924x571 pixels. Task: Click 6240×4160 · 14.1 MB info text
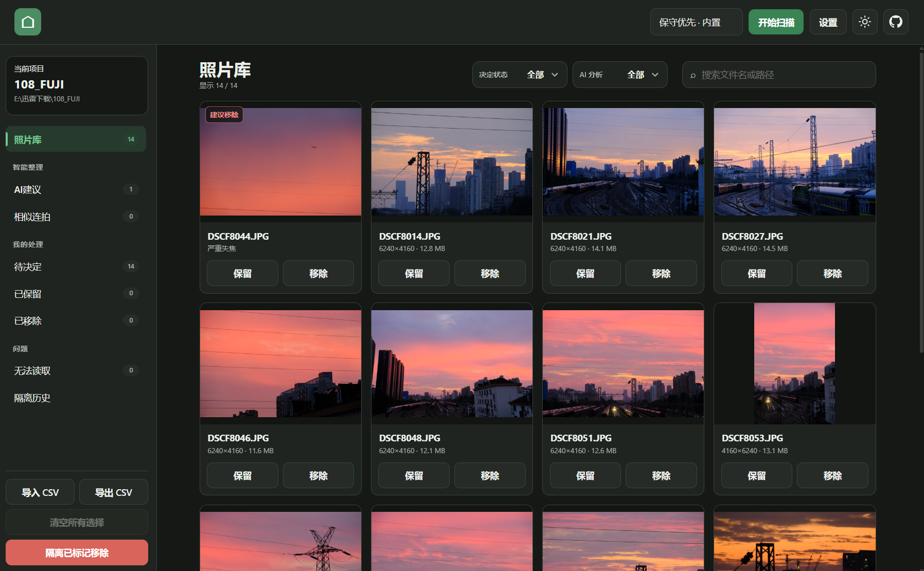click(583, 248)
